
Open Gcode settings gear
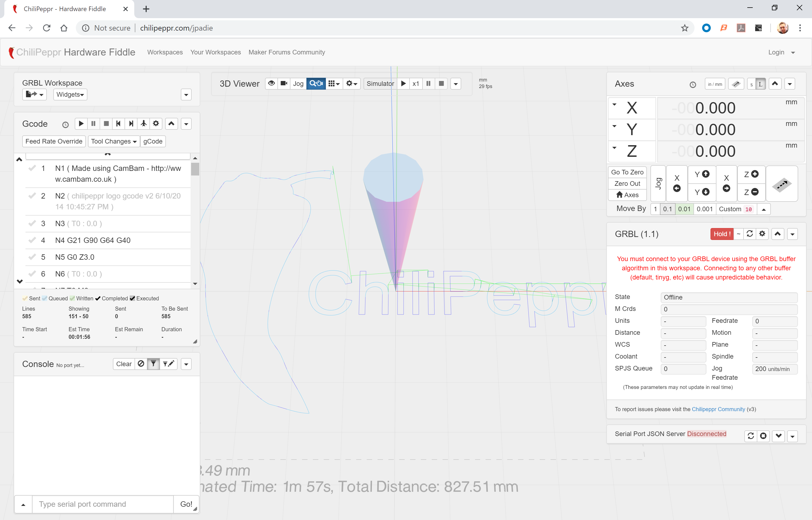click(x=156, y=123)
